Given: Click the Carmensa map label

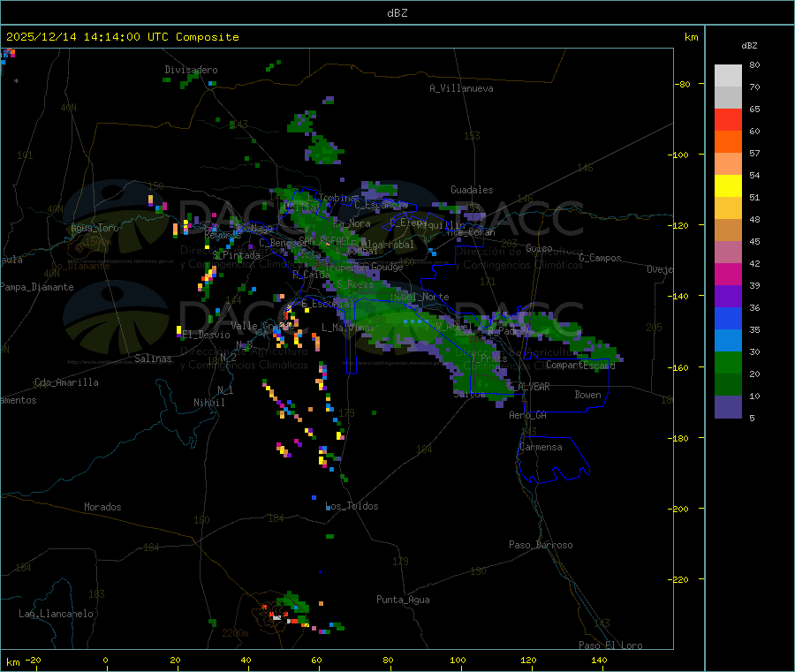Looking at the screenshot, I should coord(541,447).
